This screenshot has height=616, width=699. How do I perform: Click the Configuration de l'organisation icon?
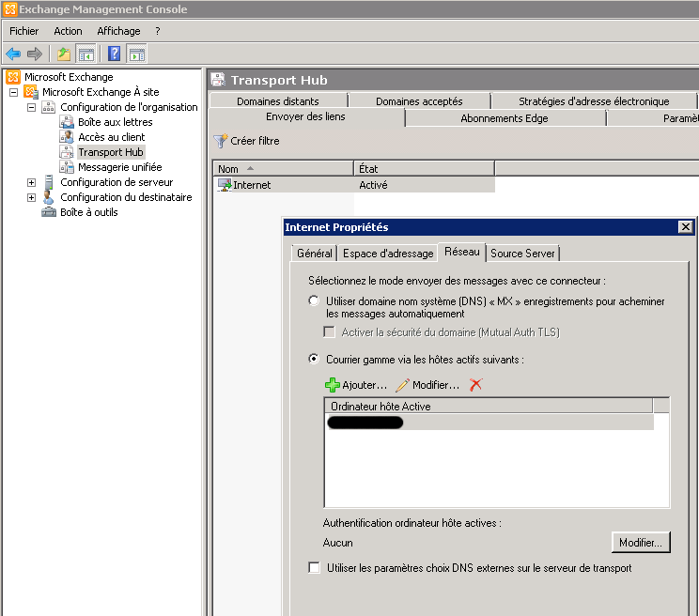[x=48, y=107]
